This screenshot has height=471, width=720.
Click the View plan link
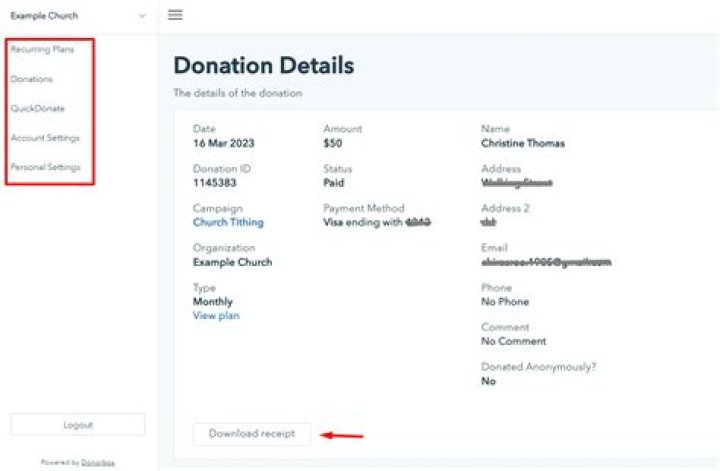coord(216,316)
